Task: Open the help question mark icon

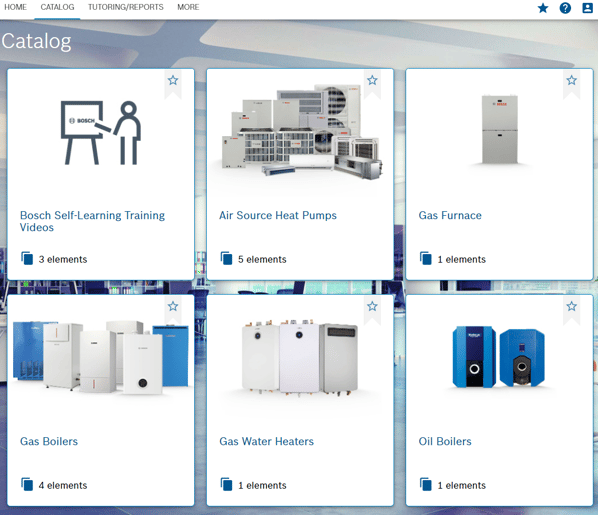Action: [x=565, y=8]
